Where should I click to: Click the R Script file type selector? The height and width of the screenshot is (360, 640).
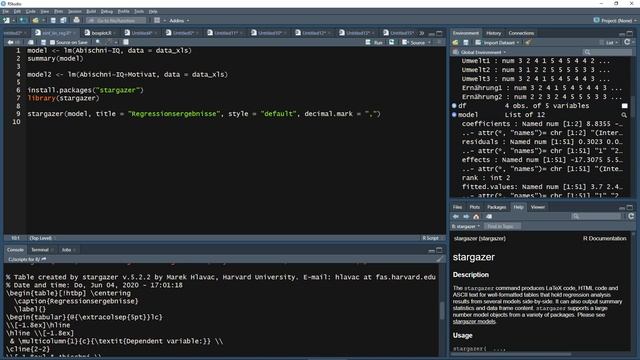point(431,238)
